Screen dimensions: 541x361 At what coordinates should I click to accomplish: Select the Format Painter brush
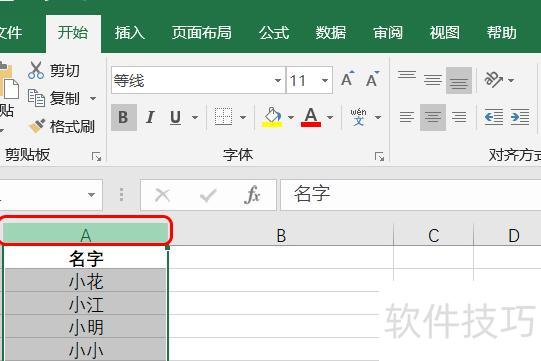point(37,126)
